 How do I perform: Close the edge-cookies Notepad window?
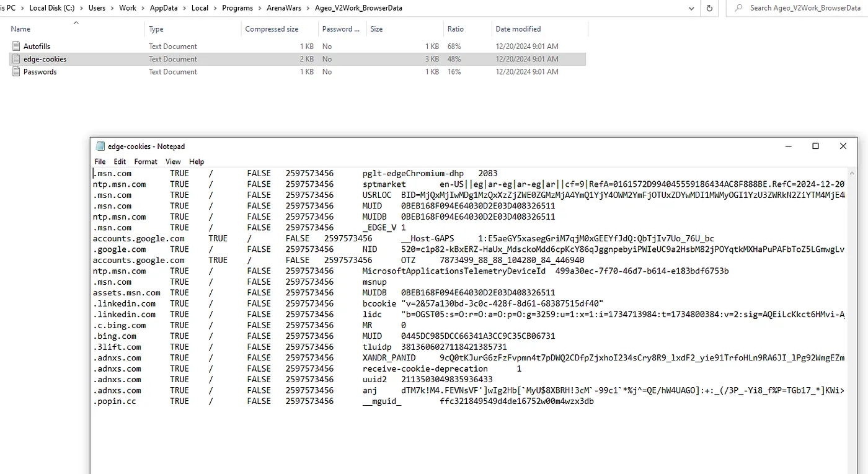click(x=843, y=146)
